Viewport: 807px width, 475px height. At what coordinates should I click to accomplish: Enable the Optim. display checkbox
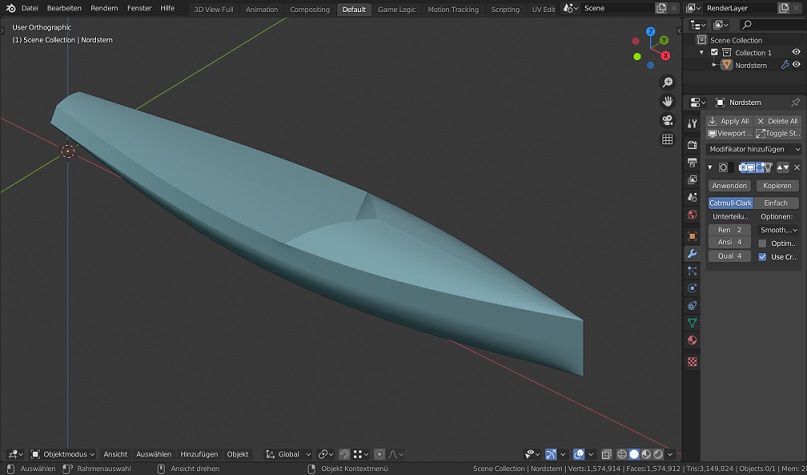[763, 243]
